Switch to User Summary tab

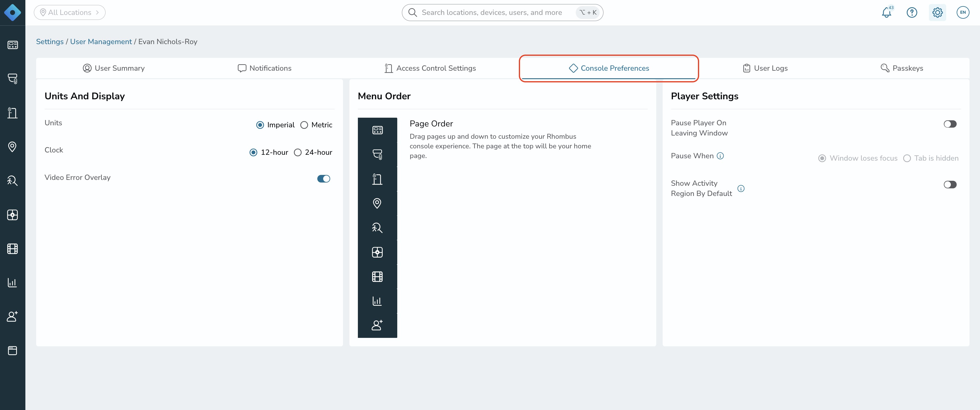113,68
